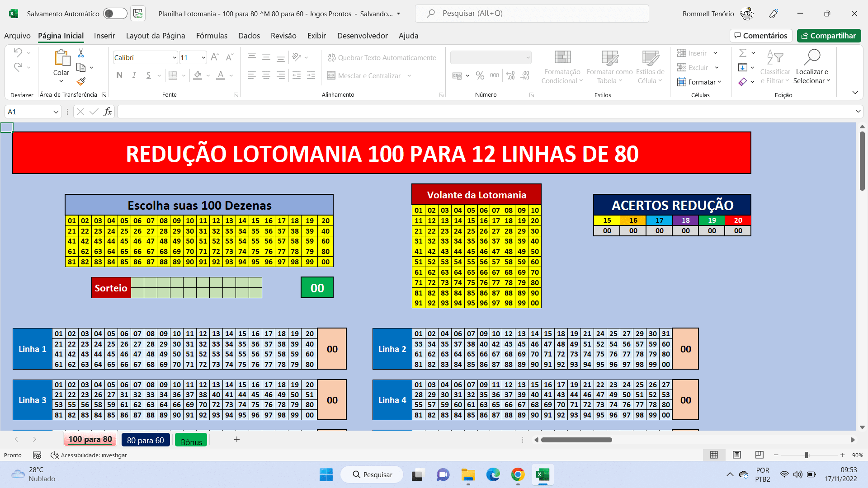
Task: Toggle center text horizontally
Action: 266,75
